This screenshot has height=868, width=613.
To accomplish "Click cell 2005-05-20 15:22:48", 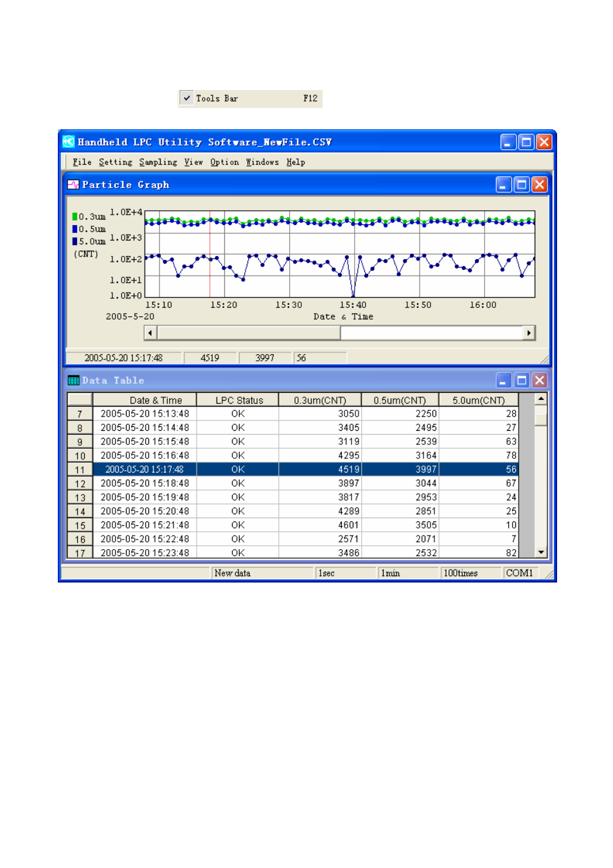I will pos(145,539).
